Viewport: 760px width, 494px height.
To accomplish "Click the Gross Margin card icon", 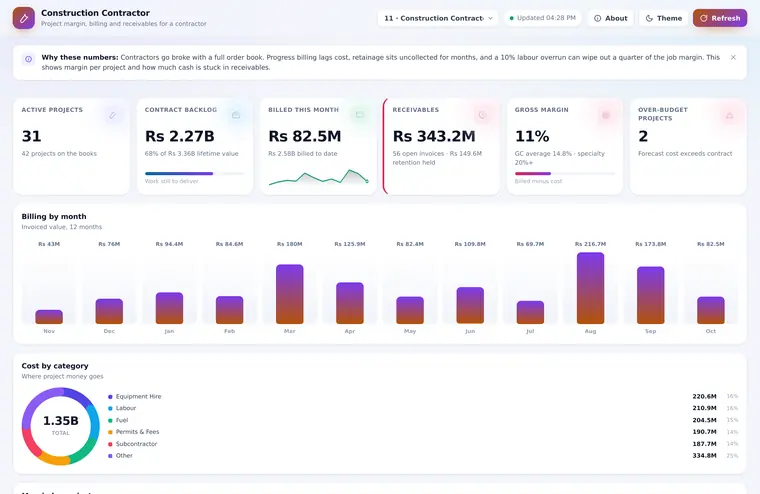I will [x=606, y=115].
